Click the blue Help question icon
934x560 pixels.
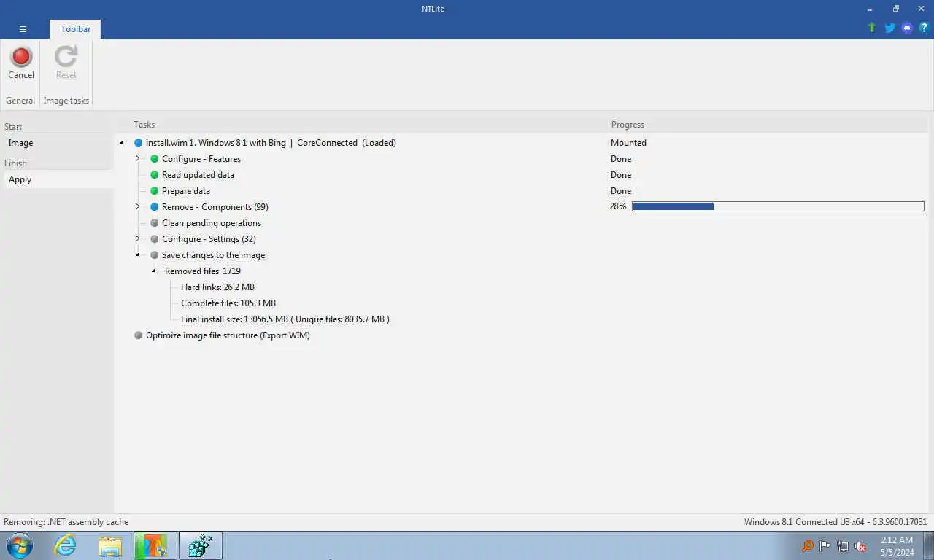[924, 28]
